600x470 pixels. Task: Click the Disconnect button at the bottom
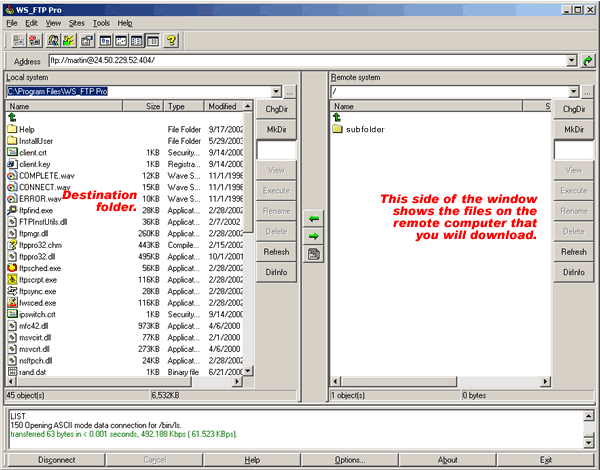tap(57, 460)
